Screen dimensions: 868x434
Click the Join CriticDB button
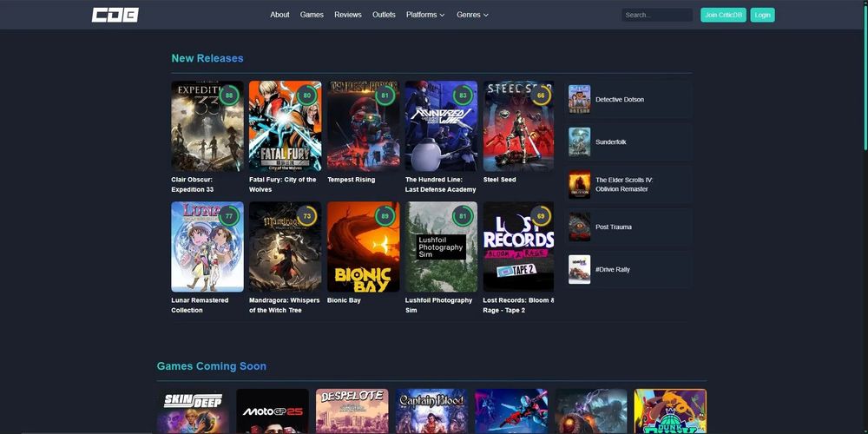coord(723,15)
